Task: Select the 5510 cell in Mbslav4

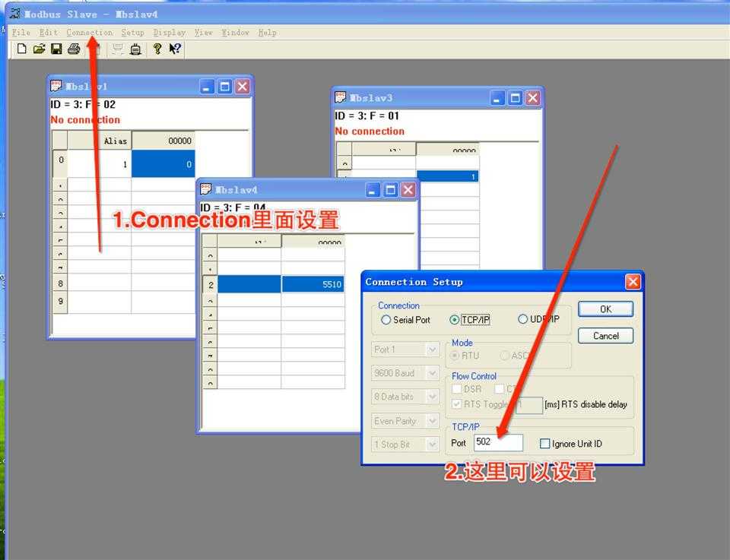Action: 313,284
